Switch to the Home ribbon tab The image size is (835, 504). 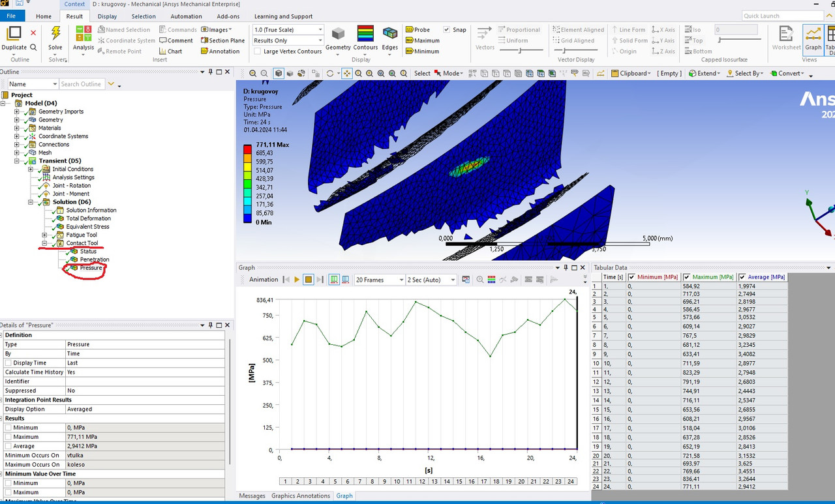click(x=44, y=16)
